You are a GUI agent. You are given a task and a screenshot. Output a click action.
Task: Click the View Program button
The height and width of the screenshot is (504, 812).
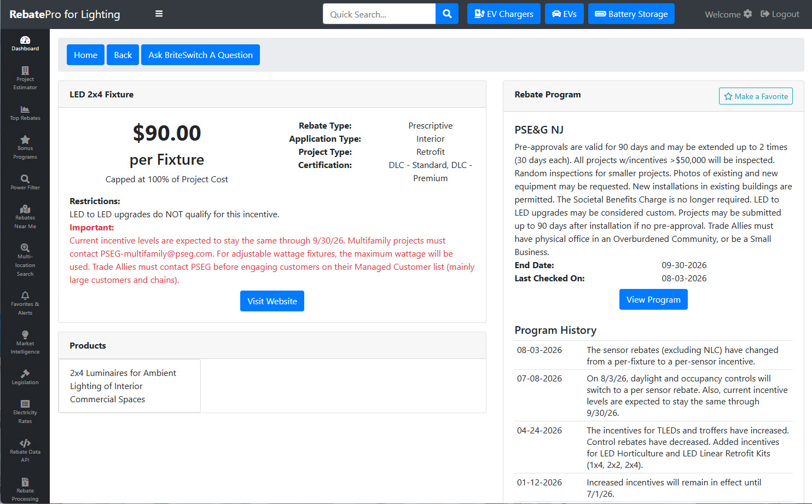(653, 299)
